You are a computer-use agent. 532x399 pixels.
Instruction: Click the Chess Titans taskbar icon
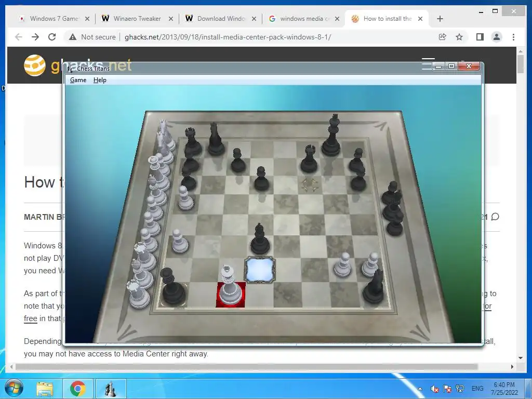click(111, 389)
